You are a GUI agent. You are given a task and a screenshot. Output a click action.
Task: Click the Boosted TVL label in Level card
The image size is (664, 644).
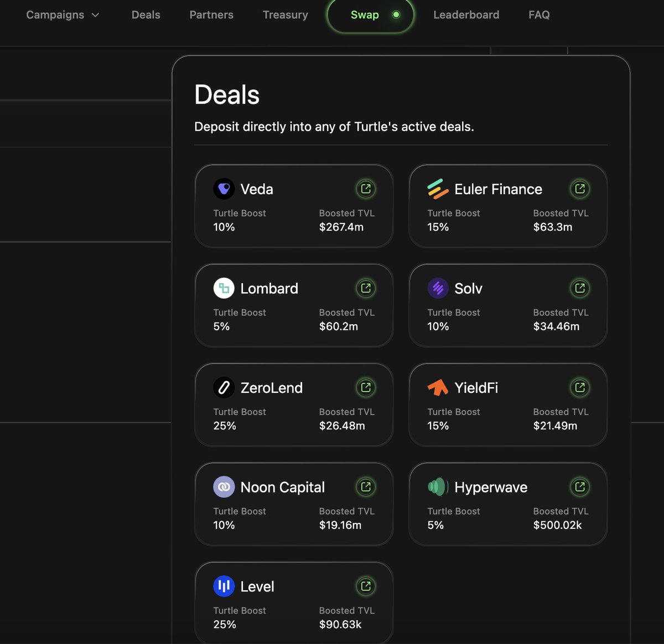pyautogui.click(x=346, y=610)
